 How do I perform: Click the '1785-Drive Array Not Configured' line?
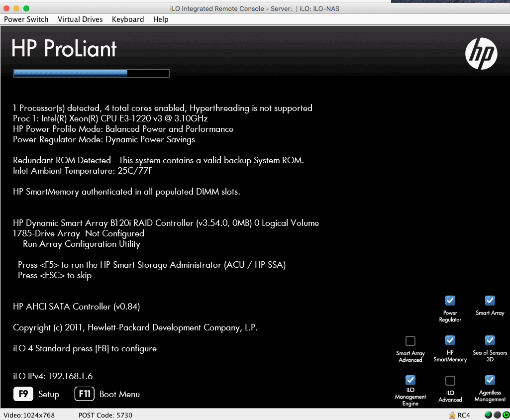(79, 233)
